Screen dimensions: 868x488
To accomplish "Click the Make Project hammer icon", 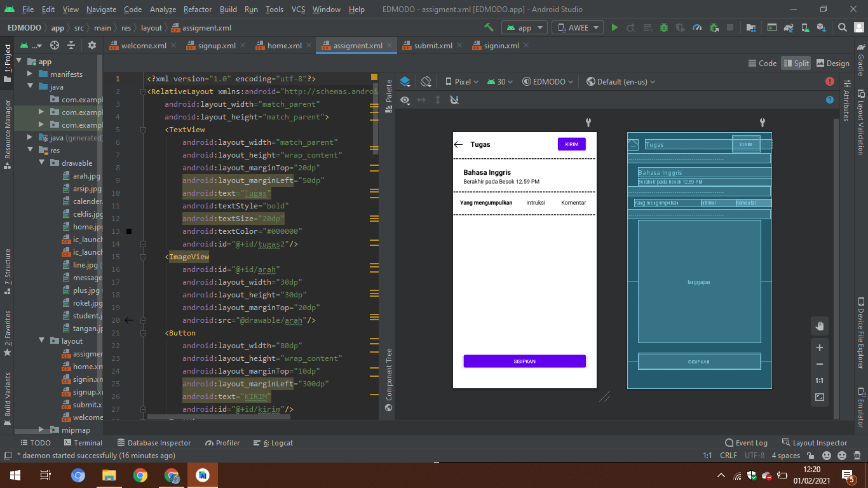I will coord(489,27).
